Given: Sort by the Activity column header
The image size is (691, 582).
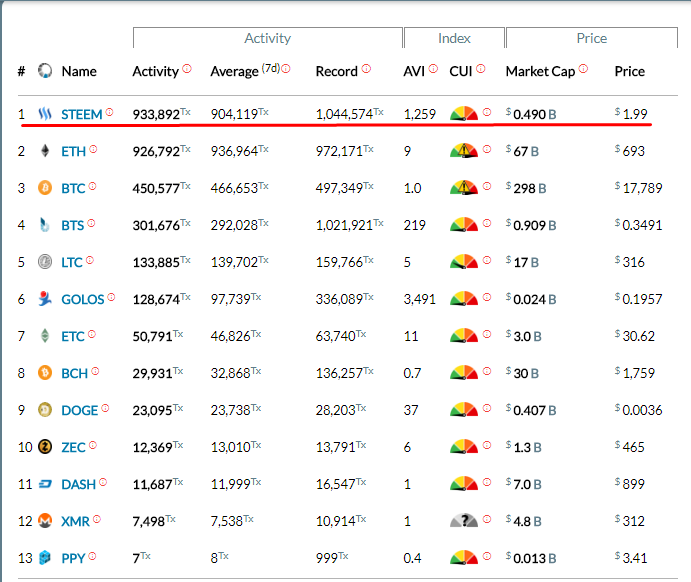Looking at the screenshot, I should (156, 71).
